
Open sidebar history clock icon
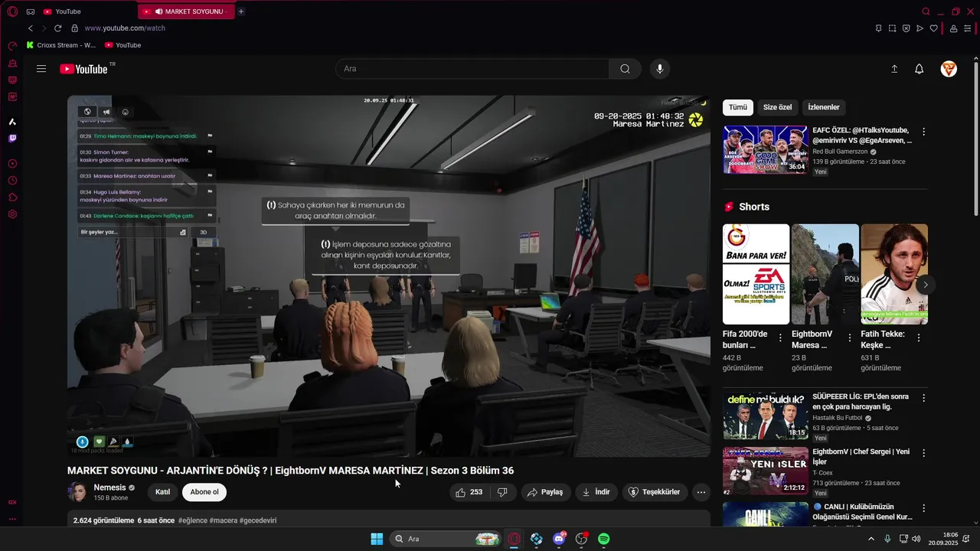point(12,181)
